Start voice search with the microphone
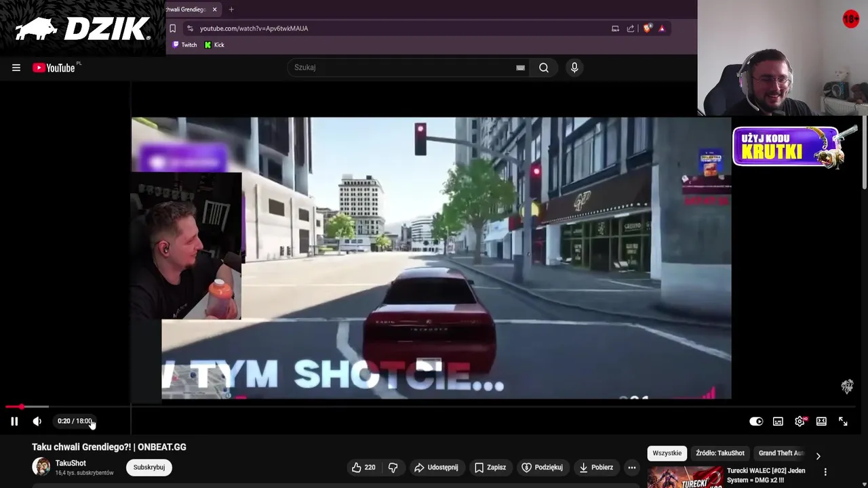868x488 pixels. (x=574, y=68)
